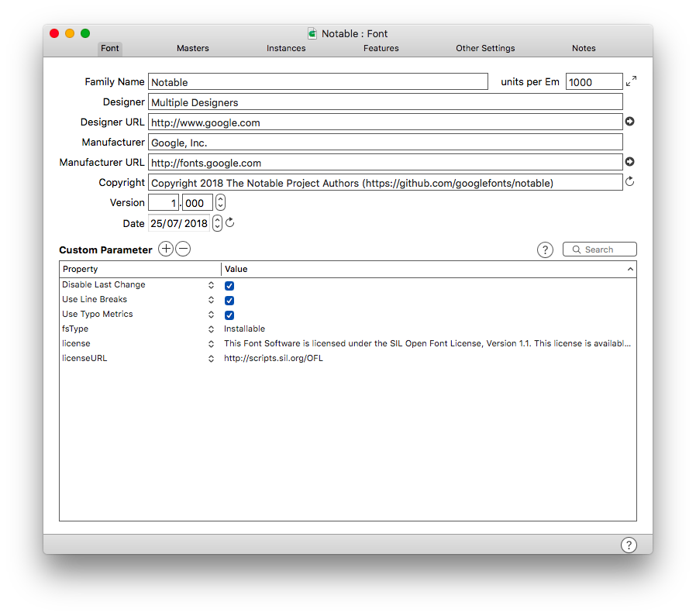696x616 pixels.
Task: Select the license property name
Action: click(x=76, y=343)
